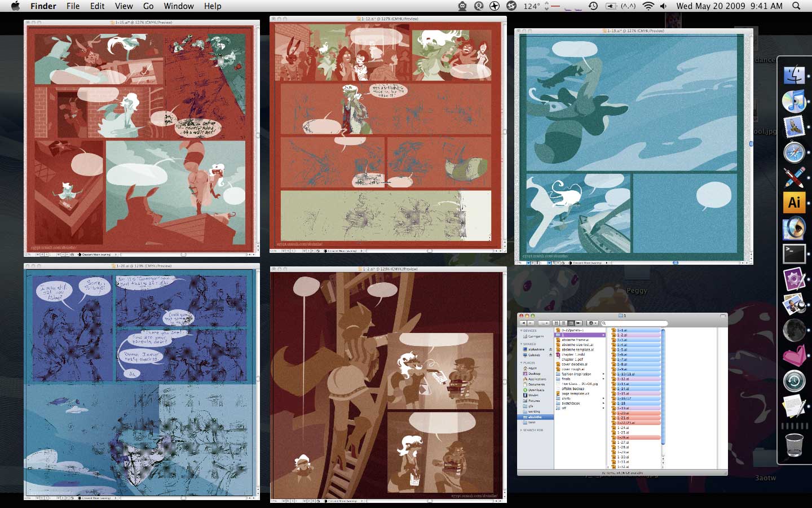812x508 pixels.
Task: Open the Finder gear action dropdown
Action: tap(592, 323)
